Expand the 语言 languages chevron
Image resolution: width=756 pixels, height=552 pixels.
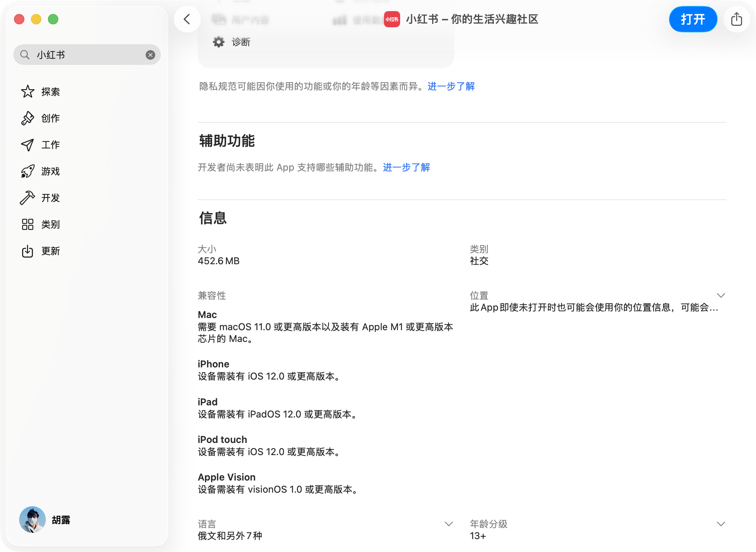click(448, 524)
